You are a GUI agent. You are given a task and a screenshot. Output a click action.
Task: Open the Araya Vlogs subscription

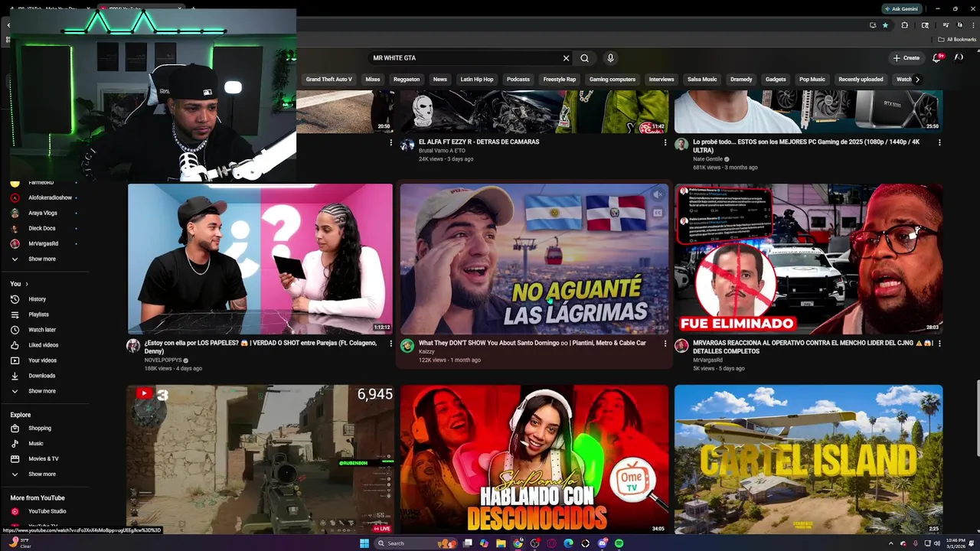pos(44,214)
